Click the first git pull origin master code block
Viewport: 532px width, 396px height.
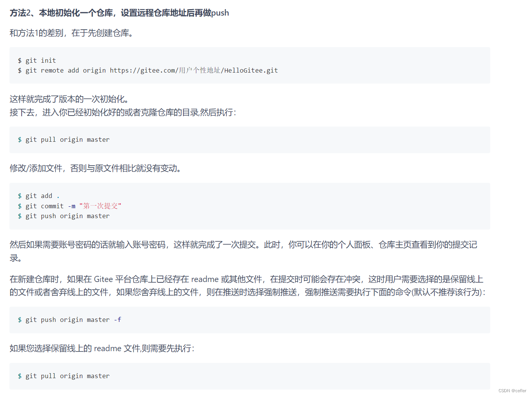tap(63, 139)
